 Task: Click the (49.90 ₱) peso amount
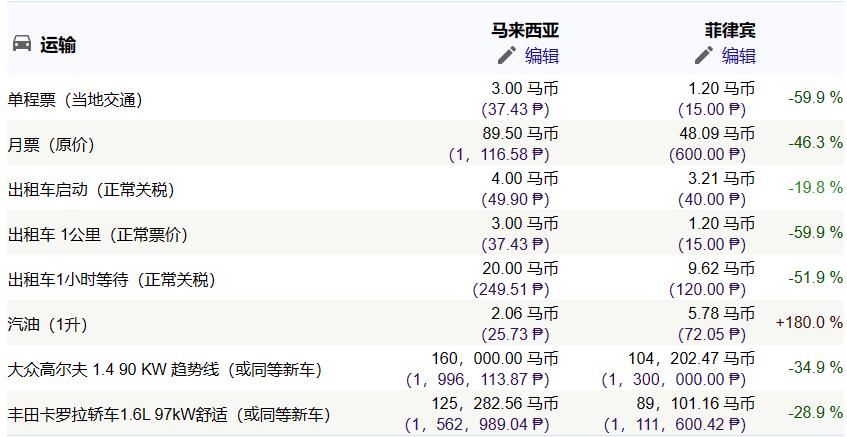(515, 200)
